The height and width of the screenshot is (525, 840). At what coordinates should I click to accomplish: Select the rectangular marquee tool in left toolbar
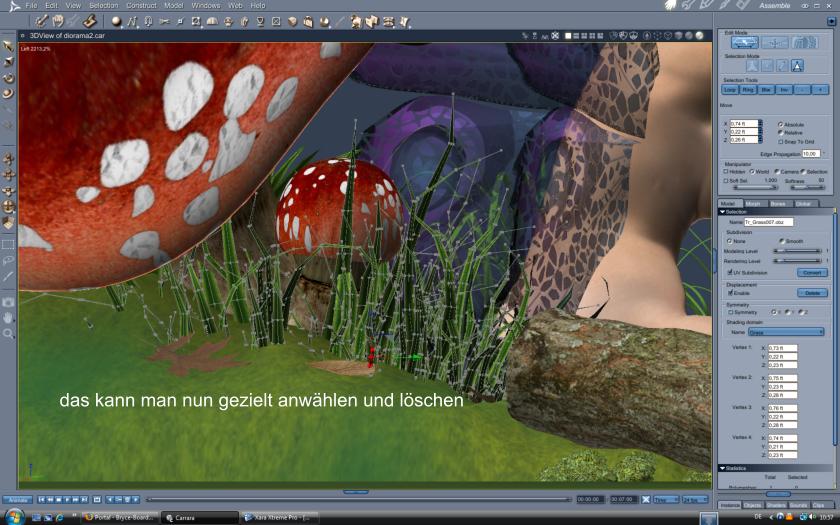[8, 244]
